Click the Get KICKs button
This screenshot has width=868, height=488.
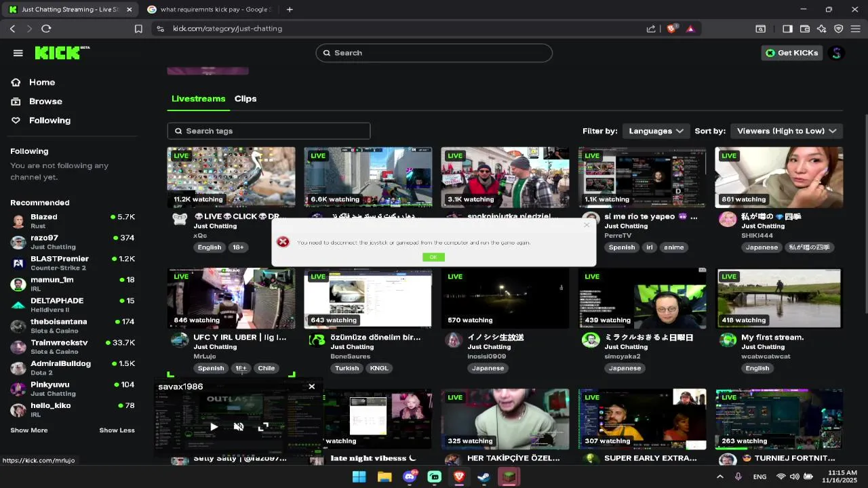coord(792,53)
